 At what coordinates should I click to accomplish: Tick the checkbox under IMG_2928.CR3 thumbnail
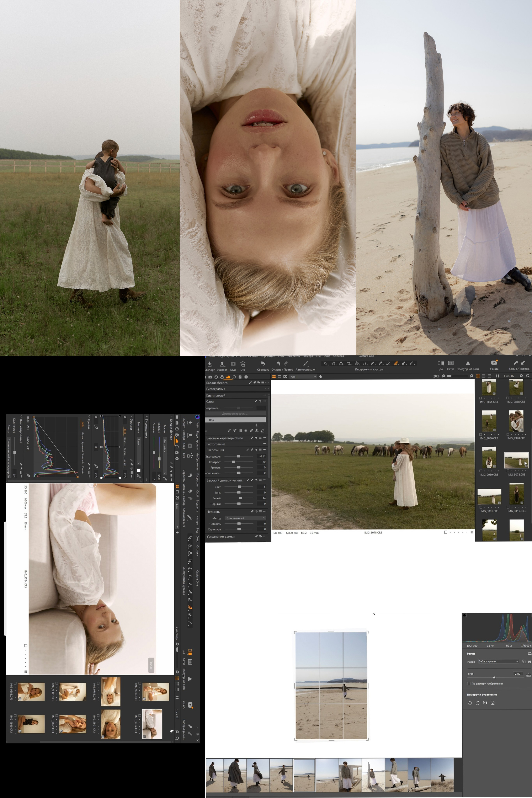[x=508, y=434]
